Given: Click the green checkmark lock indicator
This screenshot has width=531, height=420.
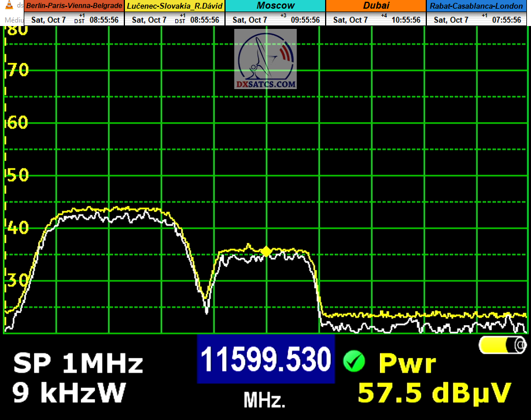Looking at the screenshot, I should coord(353,362).
